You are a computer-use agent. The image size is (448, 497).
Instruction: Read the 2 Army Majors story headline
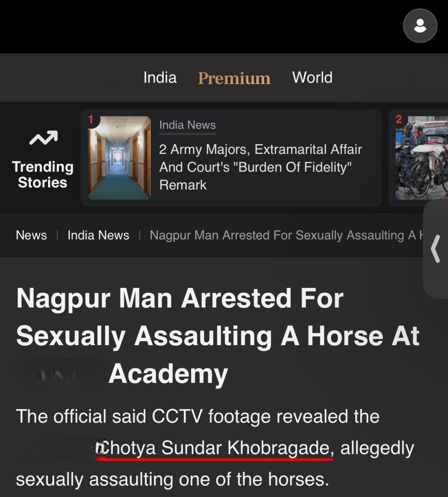[x=261, y=167]
